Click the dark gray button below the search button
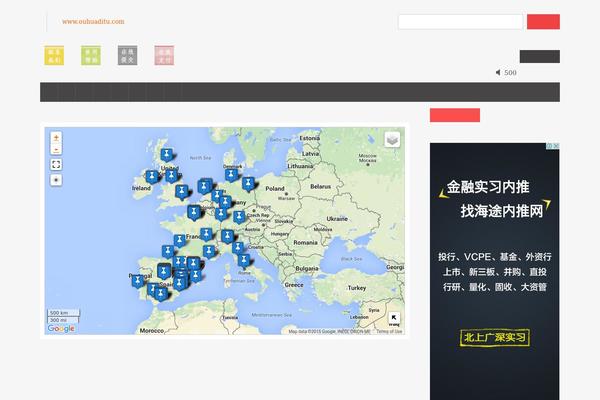The image size is (600, 400). 540,57
